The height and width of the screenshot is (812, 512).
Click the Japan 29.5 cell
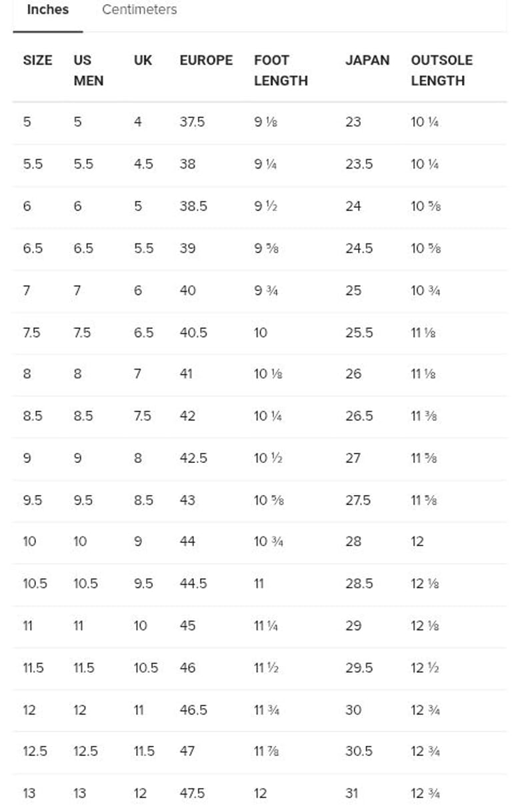tap(359, 667)
